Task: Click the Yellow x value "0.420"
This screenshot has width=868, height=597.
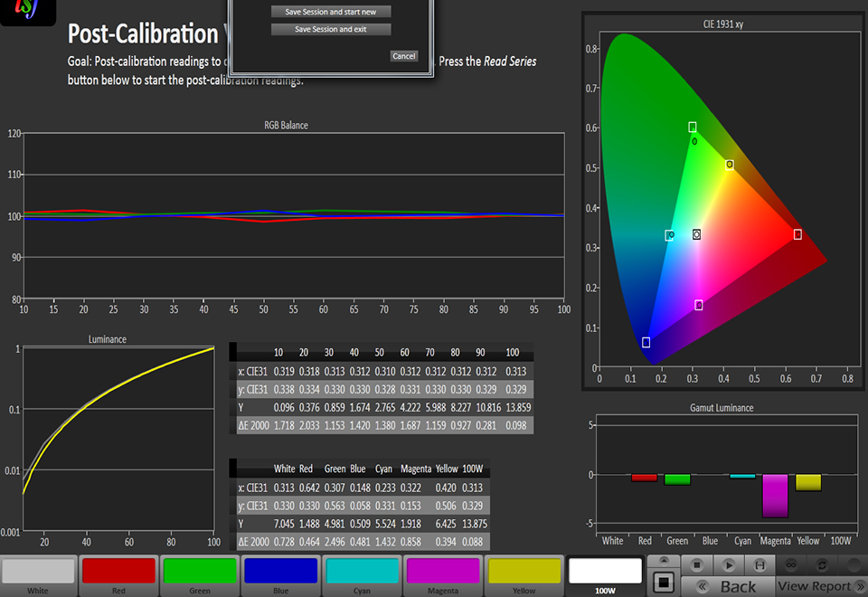Action: pos(446,488)
